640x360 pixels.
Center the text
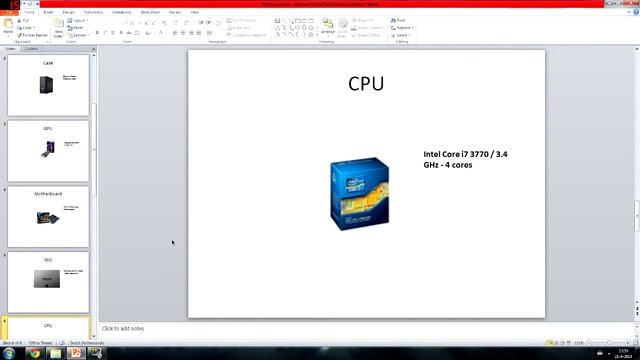click(x=183, y=33)
